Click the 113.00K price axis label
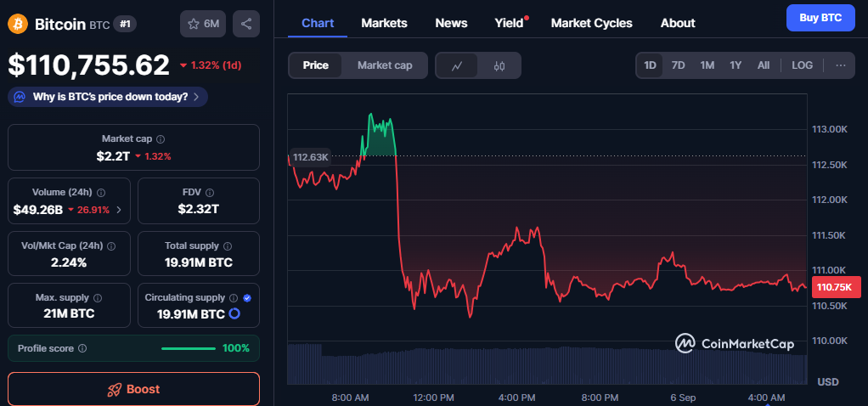868x406 pixels. pos(830,129)
